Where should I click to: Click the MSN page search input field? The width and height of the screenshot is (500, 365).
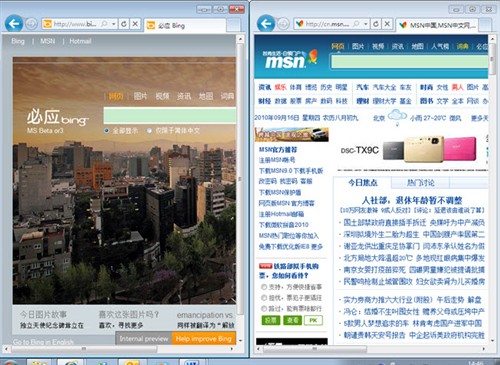click(409, 62)
